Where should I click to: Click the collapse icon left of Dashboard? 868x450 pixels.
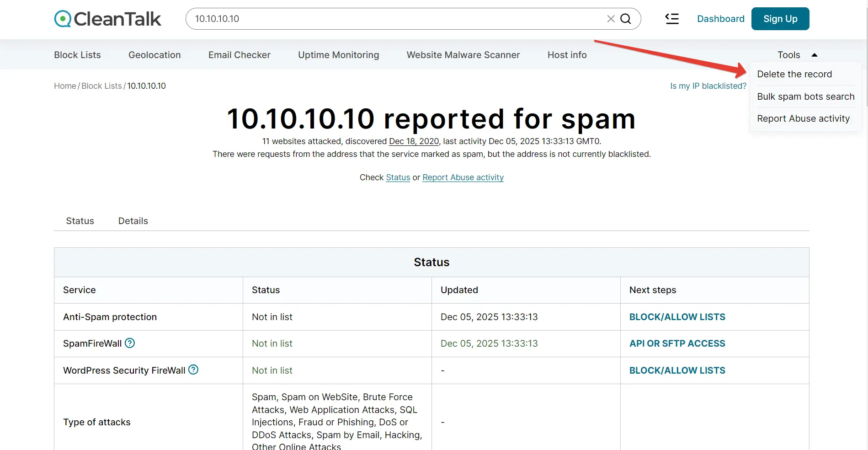click(672, 19)
